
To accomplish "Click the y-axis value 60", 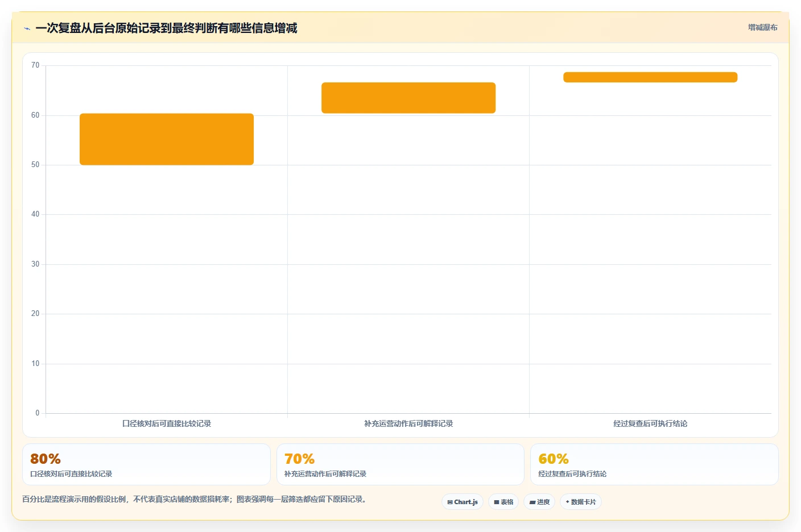I will point(35,115).
